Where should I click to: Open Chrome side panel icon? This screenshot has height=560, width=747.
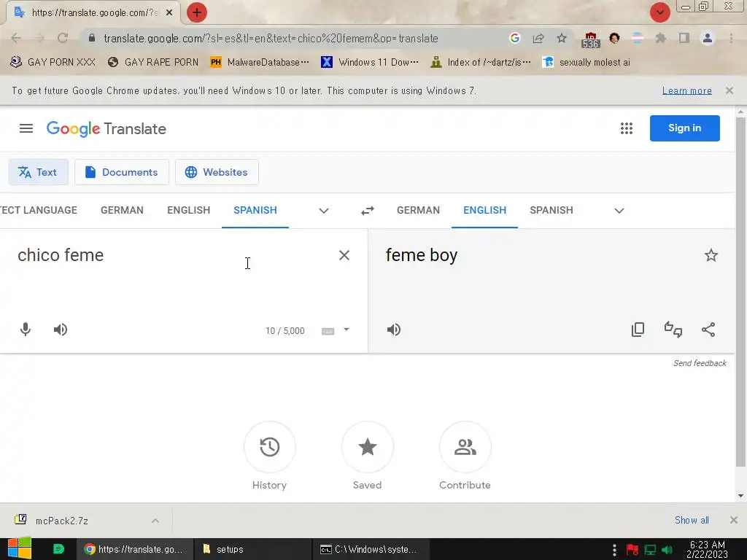pos(684,38)
